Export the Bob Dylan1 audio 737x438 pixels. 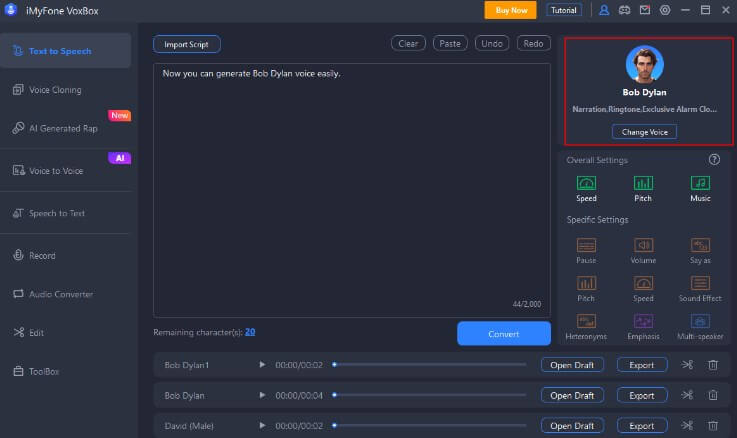tap(642, 365)
